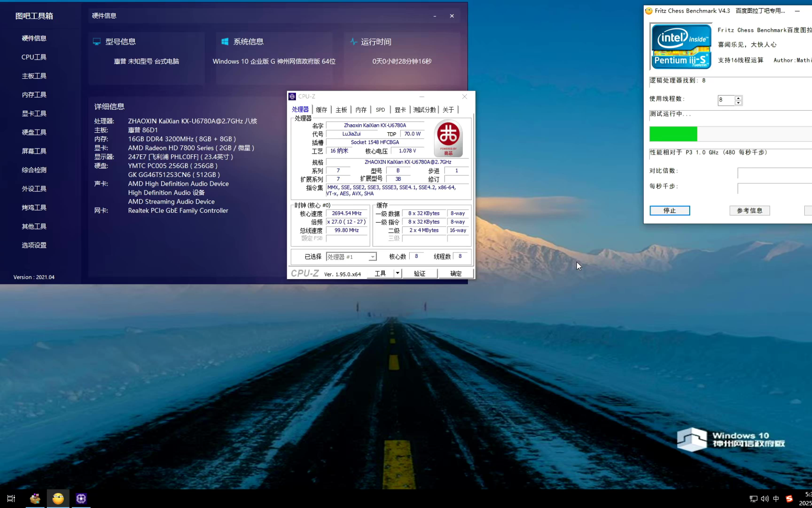Click the CPU-Z purple chip taskbar icon
The height and width of the screenshot is (508, 812).
81,499
